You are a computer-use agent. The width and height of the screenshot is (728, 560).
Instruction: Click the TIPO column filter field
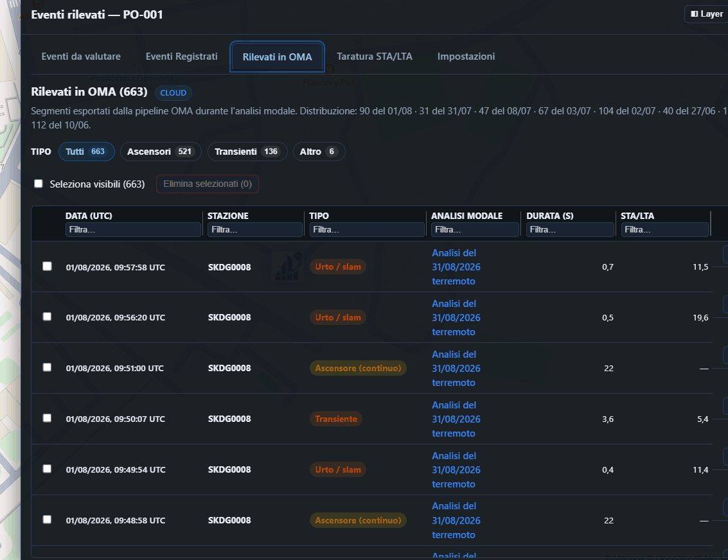pyautogui.click(x=367, y=230)
